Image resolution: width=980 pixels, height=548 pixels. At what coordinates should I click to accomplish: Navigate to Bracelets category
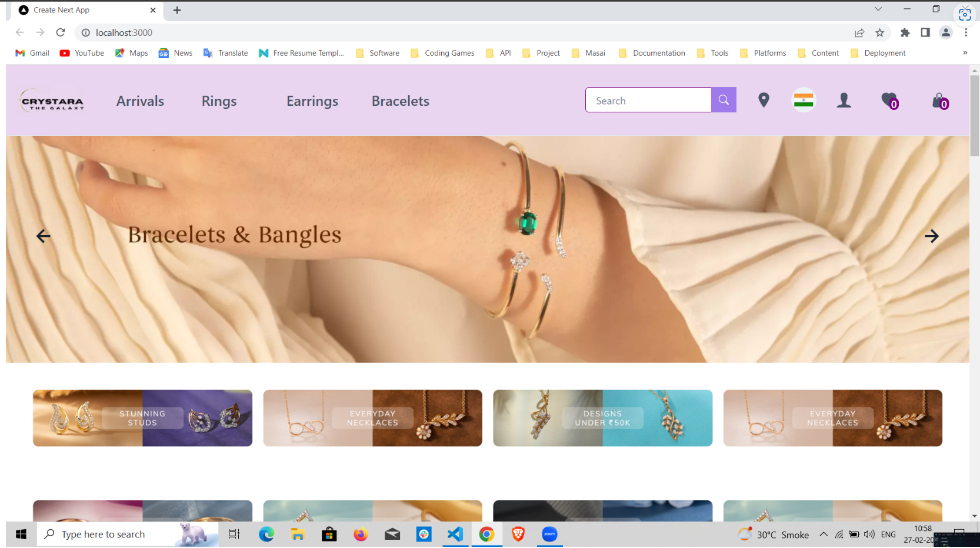pos(401,101)
